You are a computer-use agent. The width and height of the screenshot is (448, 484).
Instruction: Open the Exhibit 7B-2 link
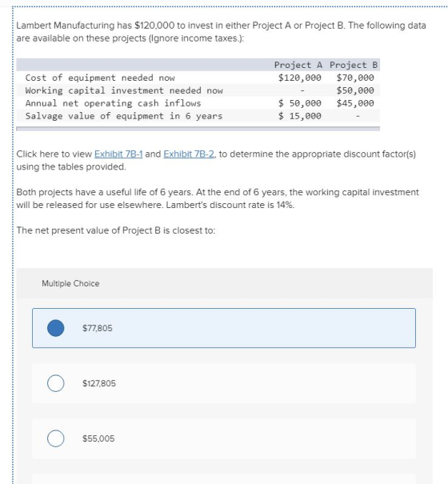pos(189,154)
